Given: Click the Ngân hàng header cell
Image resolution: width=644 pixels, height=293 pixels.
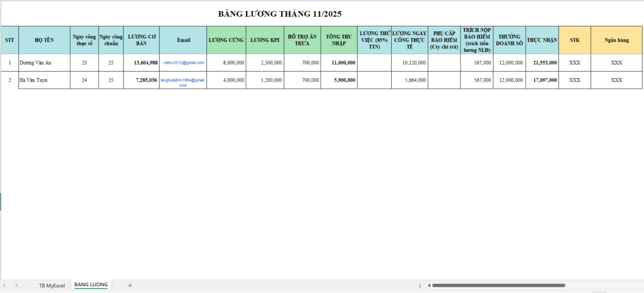Looking at the screenshot, I should pos(616,40).
